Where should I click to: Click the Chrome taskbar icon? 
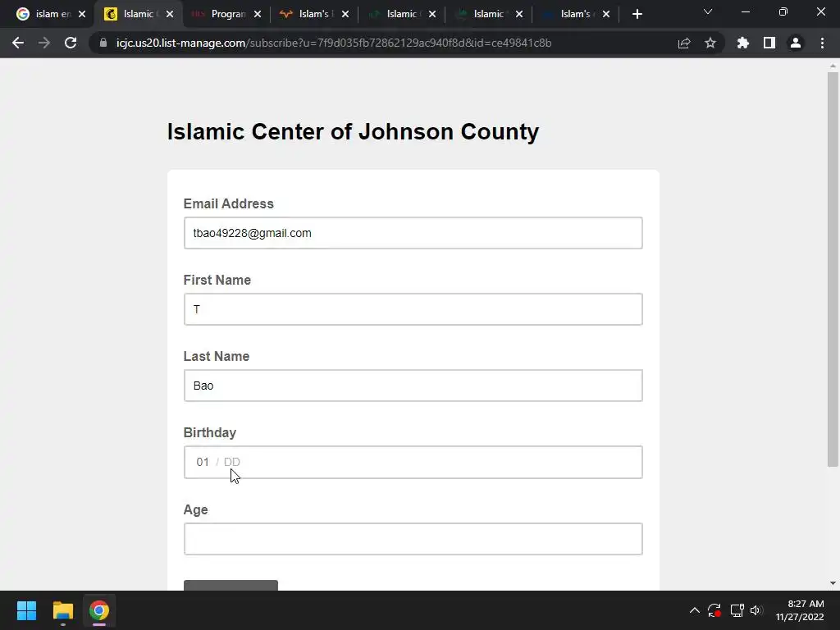click(x=99, y=610)
